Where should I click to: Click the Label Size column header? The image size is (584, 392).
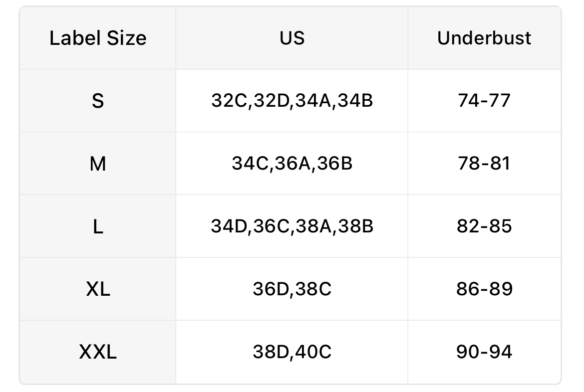pyautogui.click(x=98, y=38)
